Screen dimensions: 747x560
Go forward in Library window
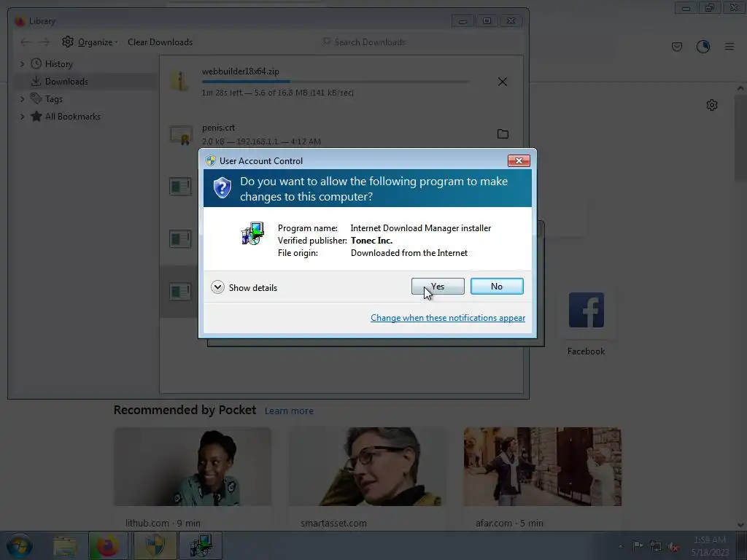click(x=44, y=42)
